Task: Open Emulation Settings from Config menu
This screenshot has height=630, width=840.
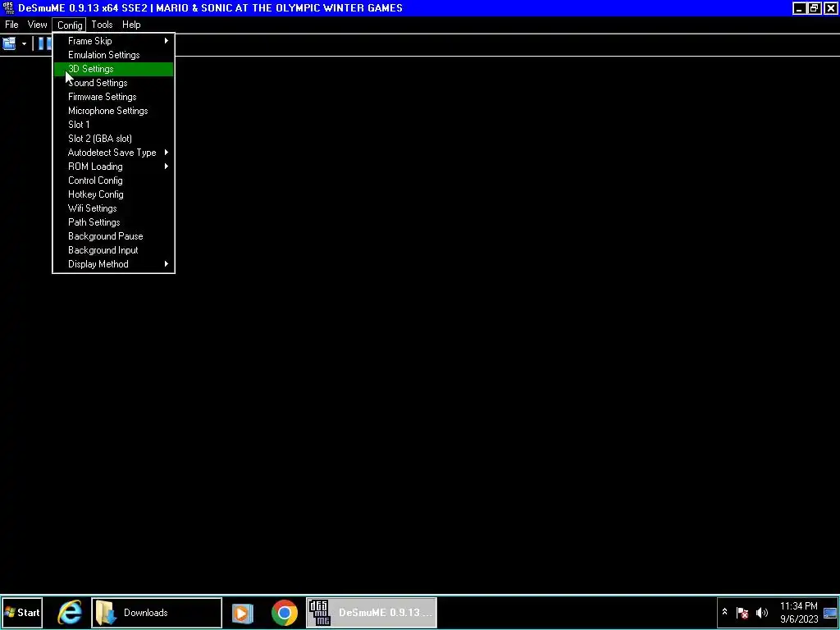Action: coord(113,55)
